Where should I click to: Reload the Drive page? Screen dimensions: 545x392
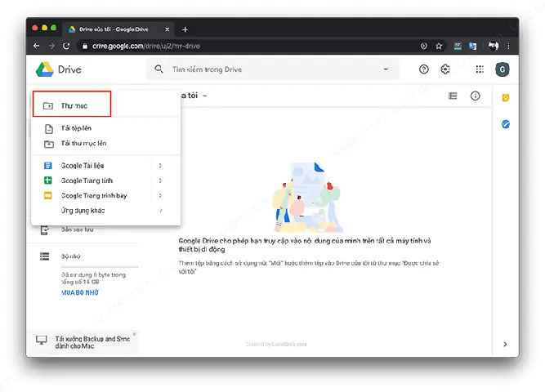pos(66,46)
